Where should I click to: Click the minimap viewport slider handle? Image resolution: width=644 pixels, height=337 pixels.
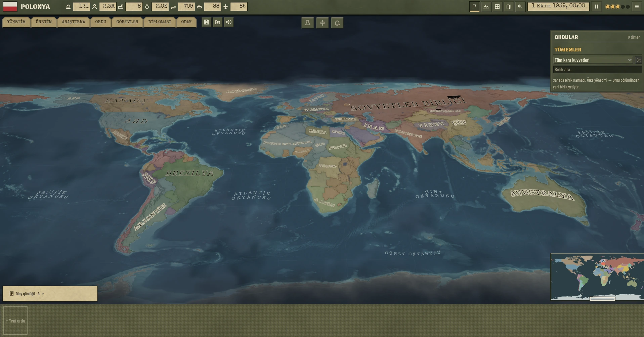(602, 299)
